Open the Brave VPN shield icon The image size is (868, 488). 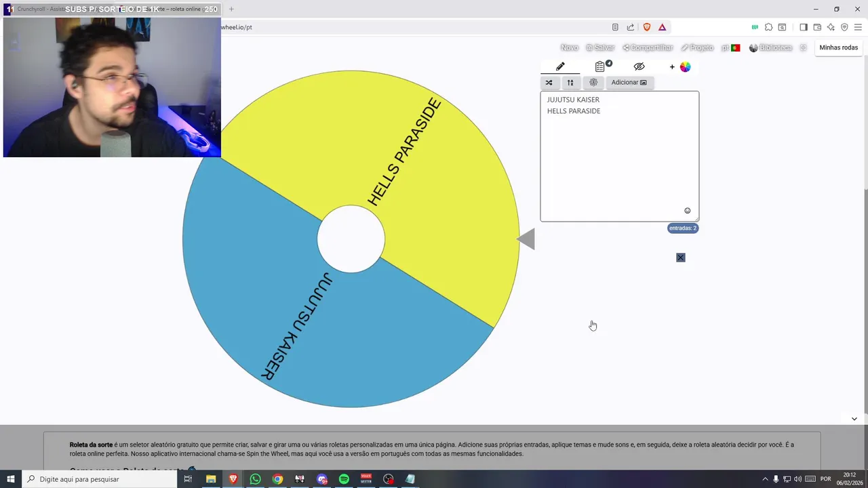[844, 27]
